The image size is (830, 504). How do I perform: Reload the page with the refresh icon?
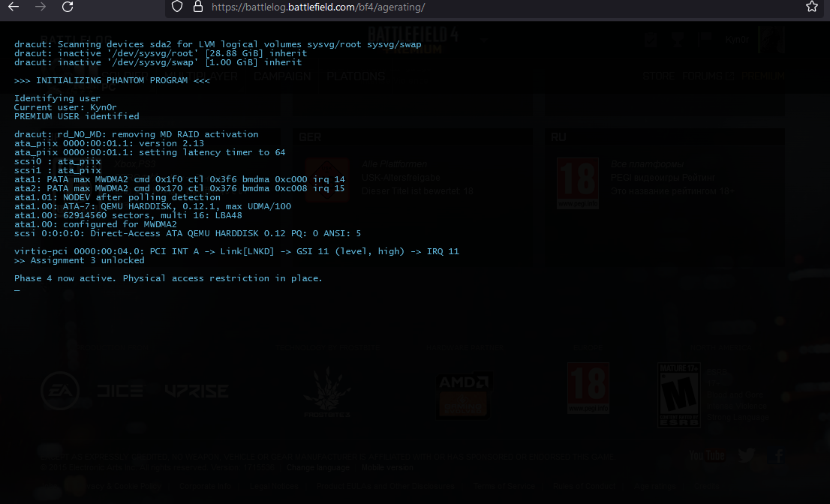(68, 7)
